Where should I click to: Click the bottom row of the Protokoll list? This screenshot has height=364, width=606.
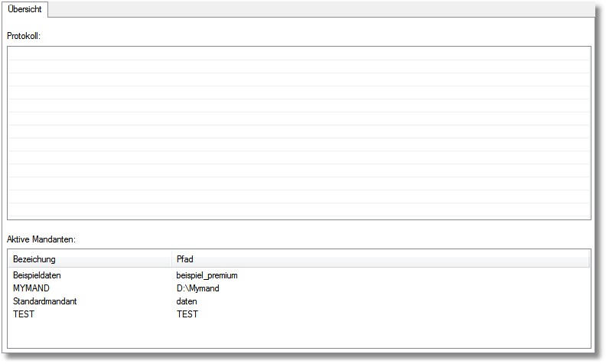298,211
